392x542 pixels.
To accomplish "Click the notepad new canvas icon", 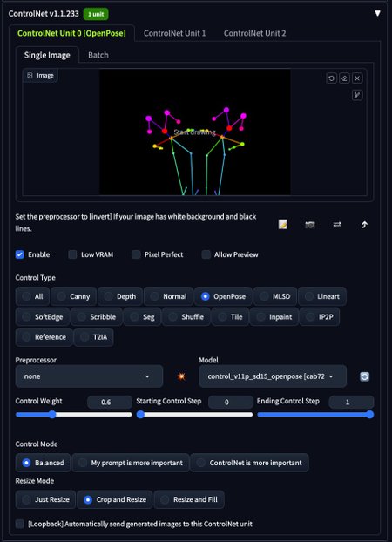I will [x=283, y=224].
